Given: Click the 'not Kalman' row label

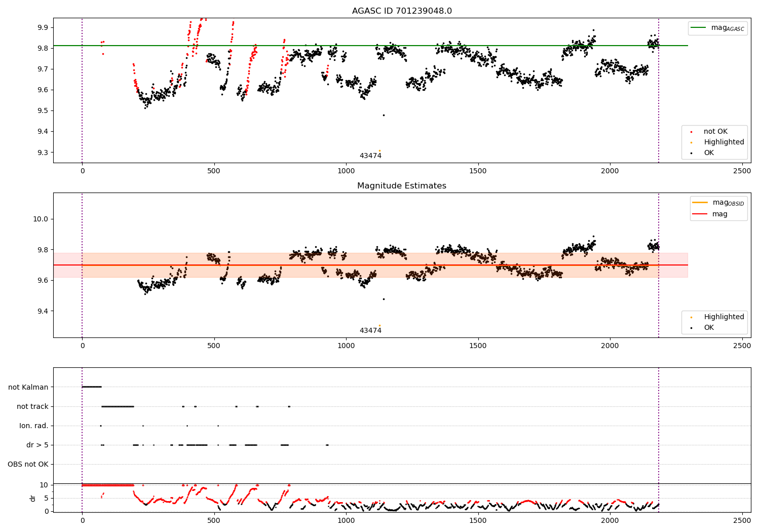Looking at the screenshot, I should pyautogui.click(x=28, y=387).
